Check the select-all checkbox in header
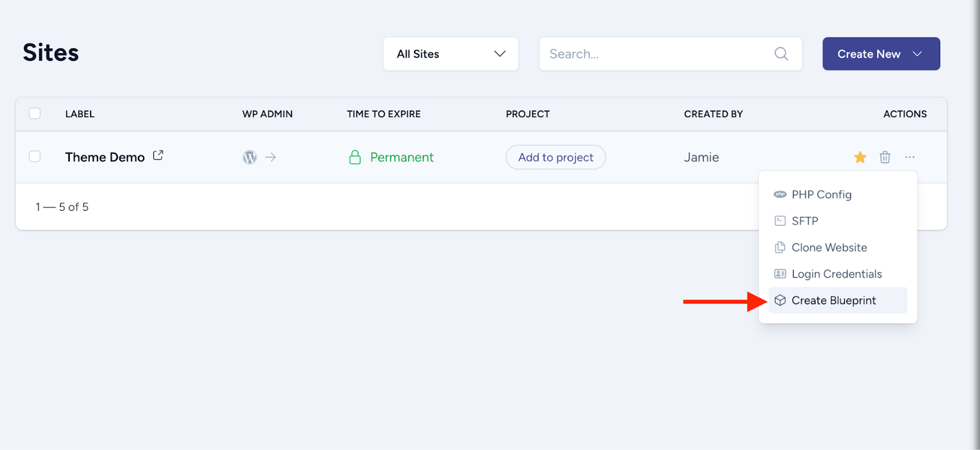The image size is (980, 450). point(35,113)
